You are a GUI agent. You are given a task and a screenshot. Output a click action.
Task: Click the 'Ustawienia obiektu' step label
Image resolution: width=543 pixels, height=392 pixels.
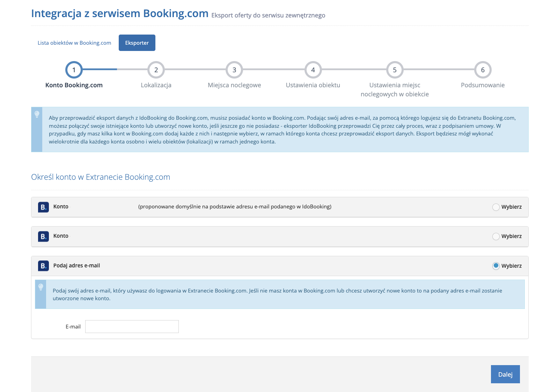[313, 85]
